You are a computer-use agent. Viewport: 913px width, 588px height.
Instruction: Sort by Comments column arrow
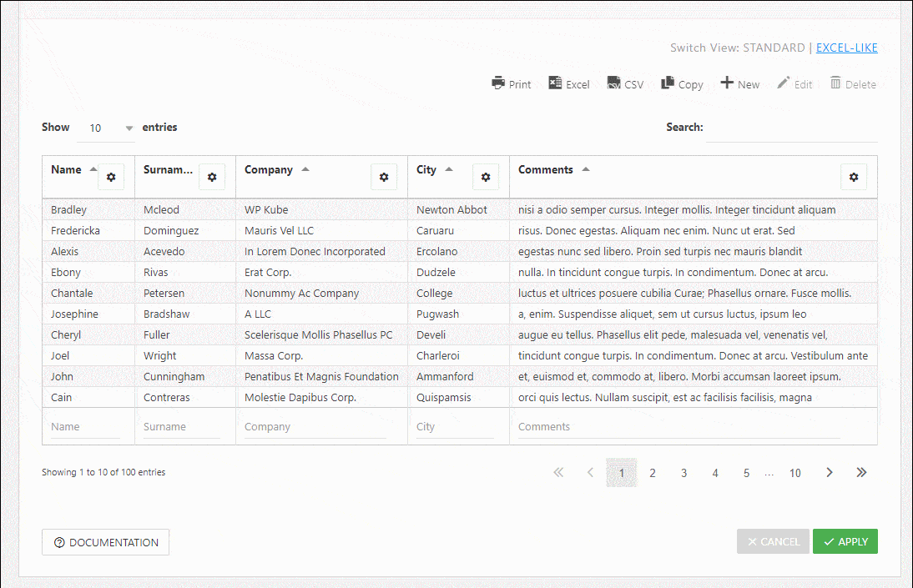(586, 169)
